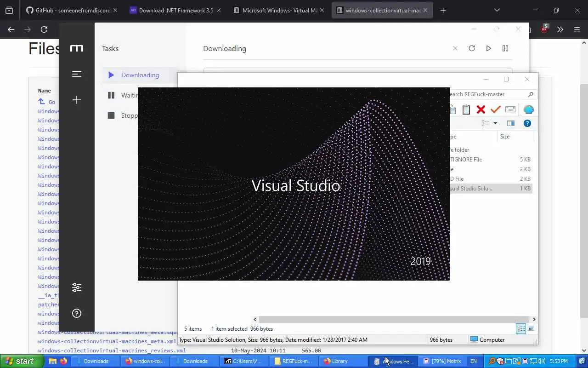This screenshot has width=588, height=368.
Task: Select the GITIGNORE File row in Explorer
Action: click(x=491, y=159)
